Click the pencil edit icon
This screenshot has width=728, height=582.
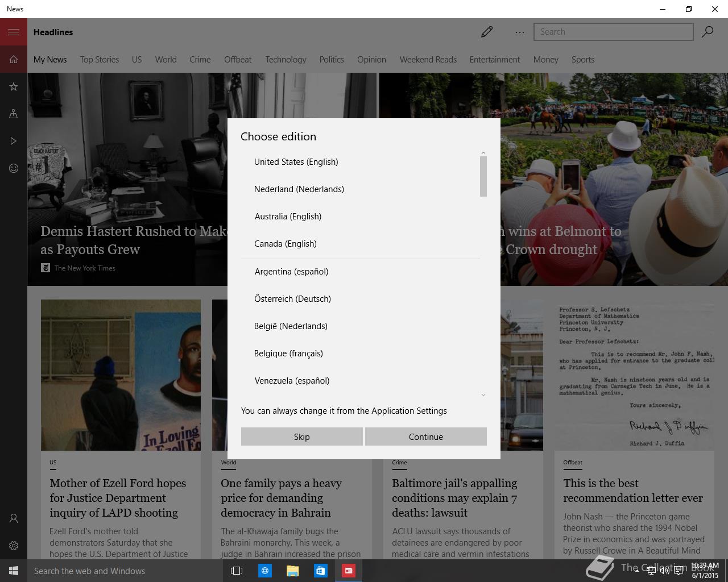click(487, 32)
